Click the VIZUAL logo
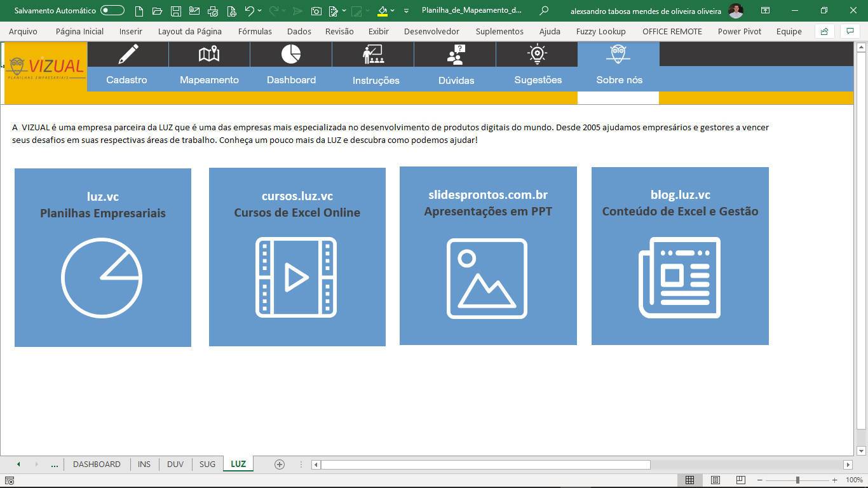The image size is (868, 488). (x=46, y=68)
